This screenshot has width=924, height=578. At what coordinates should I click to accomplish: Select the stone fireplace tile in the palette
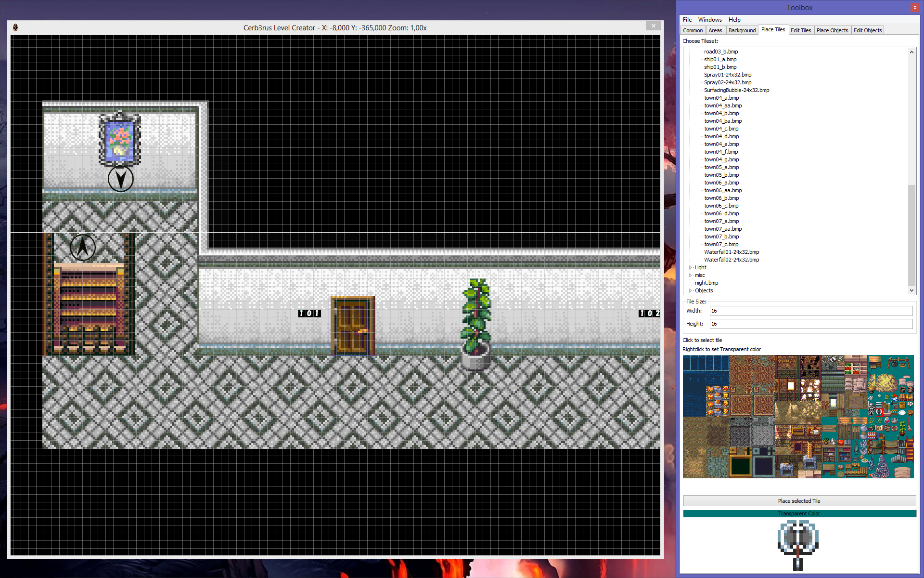809,461
